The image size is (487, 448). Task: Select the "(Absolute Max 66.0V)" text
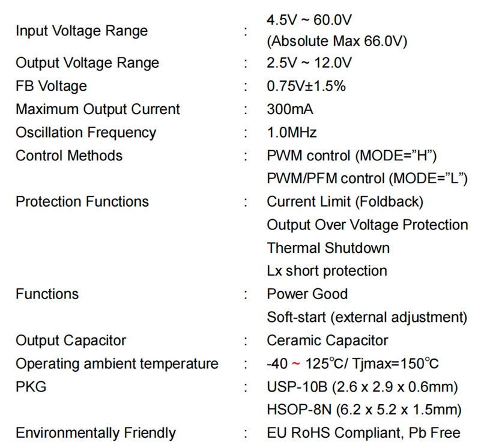coord(337,41)
